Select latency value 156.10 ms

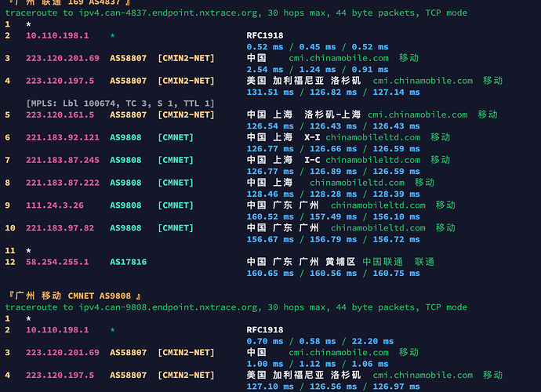point(397,217)
